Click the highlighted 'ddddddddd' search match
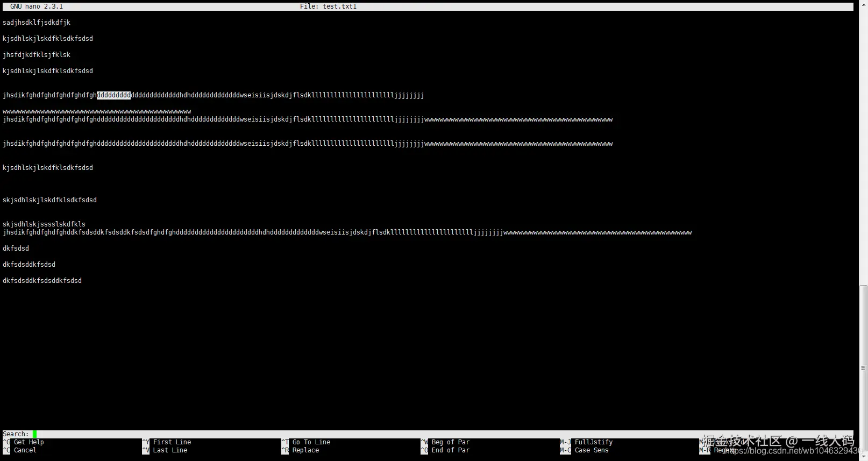The height and width of the screenshot is (461, 868). tap(113, 95)
